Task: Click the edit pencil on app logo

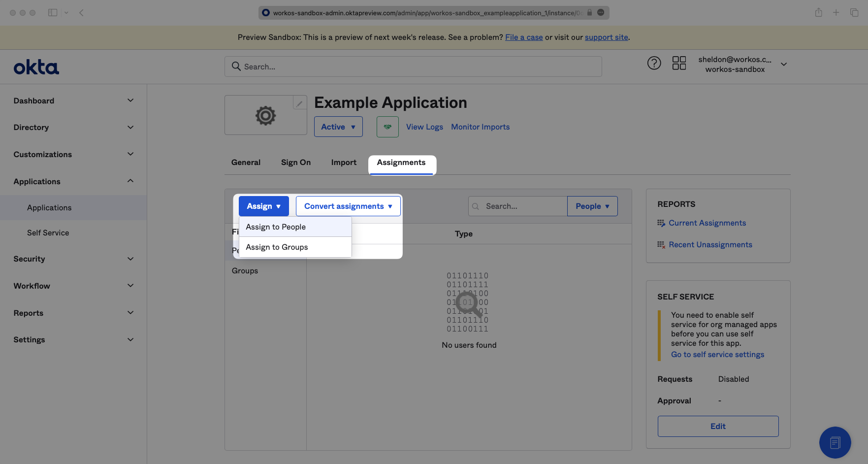Action: [x=299, y=103]
